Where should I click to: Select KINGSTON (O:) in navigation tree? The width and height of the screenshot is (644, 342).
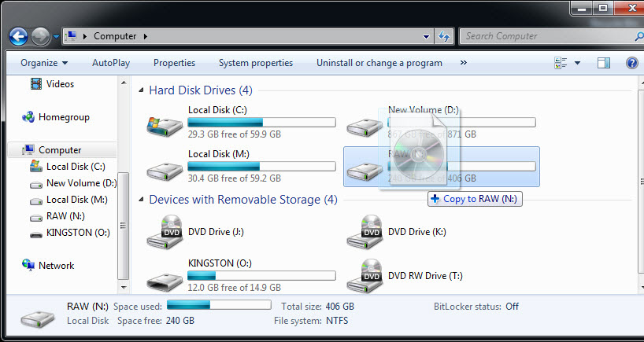78,233
